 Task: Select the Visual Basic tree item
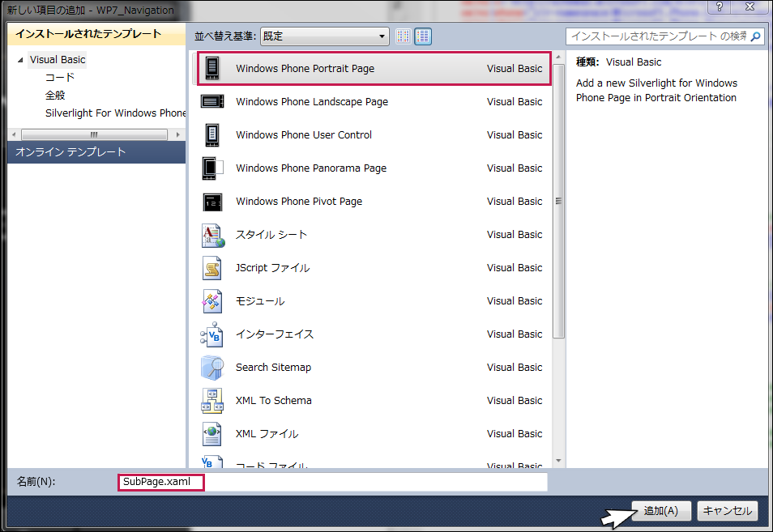(58, 60)
